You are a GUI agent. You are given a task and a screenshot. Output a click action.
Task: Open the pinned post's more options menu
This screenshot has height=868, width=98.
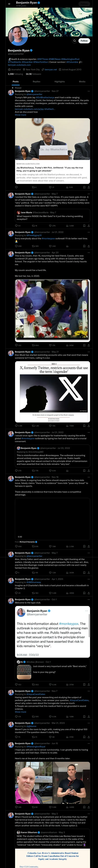click(89, 91)
